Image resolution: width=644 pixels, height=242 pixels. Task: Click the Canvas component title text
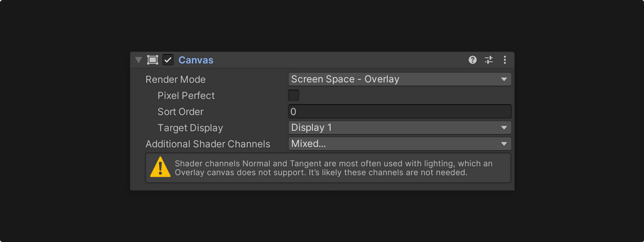196,60
